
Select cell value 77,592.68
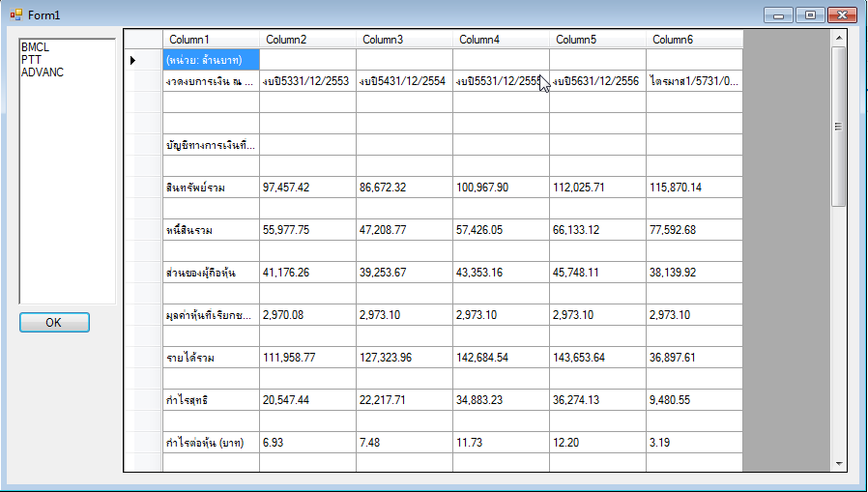694,230
